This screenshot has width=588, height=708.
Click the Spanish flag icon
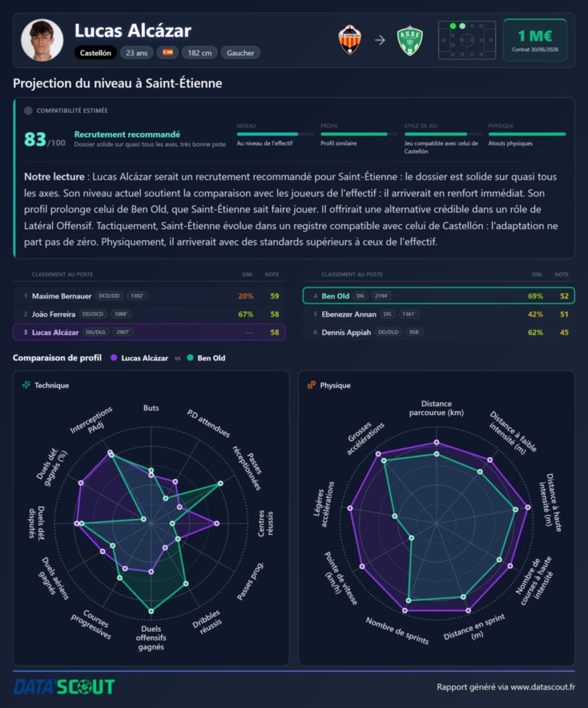(167, 53)
